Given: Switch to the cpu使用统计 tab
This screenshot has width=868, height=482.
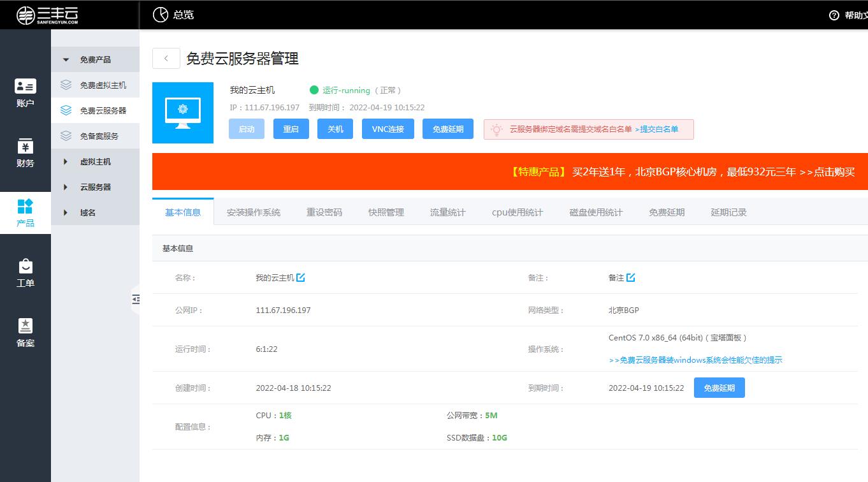Looking at the screenshot, I should 517,212.
